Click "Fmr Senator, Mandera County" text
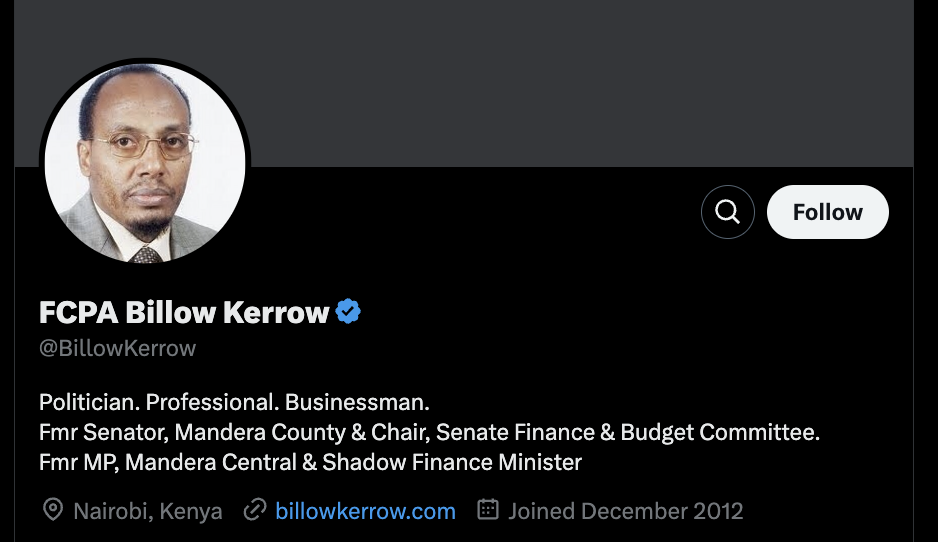The width and height of the screenshot is (938, 542). pyautogui.click(x=170, y=432)
